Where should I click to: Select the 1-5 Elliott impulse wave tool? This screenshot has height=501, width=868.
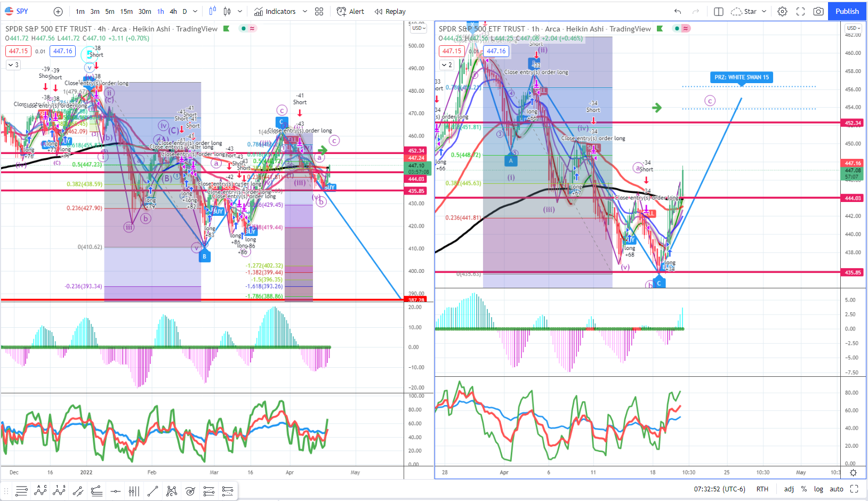click(59, 491)
